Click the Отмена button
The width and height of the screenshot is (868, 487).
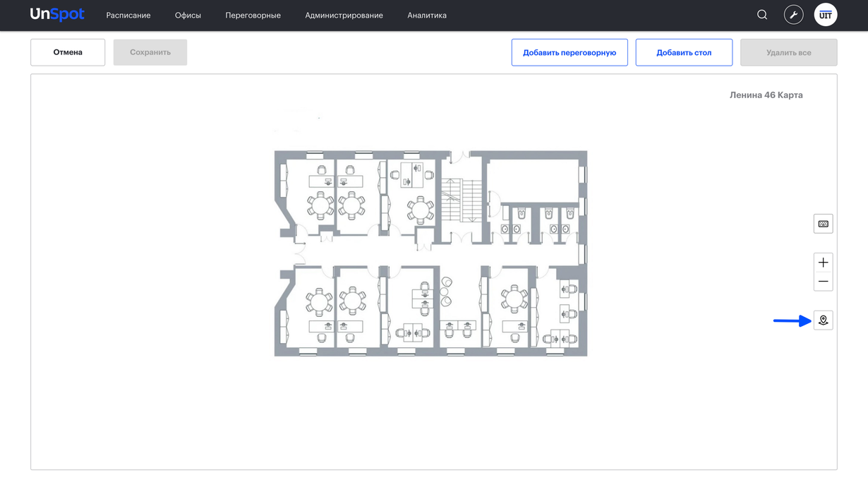pyautogui.click(x=68, y=52)
